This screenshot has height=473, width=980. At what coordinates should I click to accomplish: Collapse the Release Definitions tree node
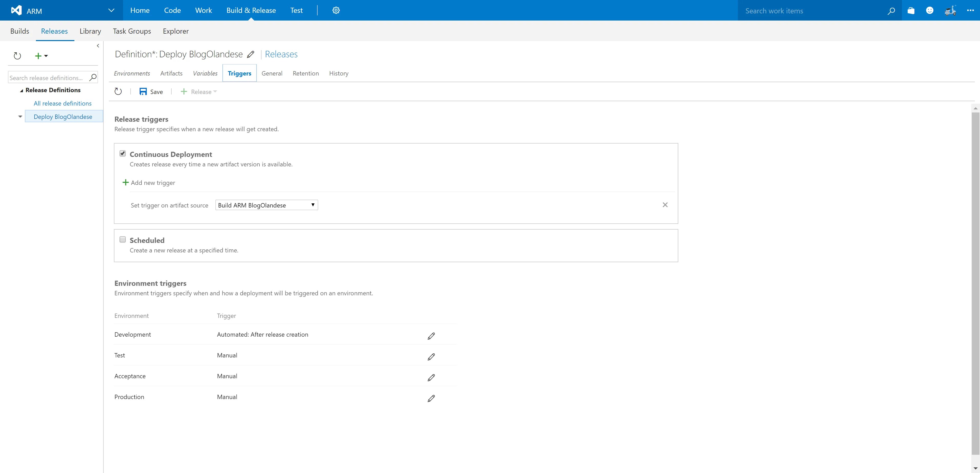[21, 91]
